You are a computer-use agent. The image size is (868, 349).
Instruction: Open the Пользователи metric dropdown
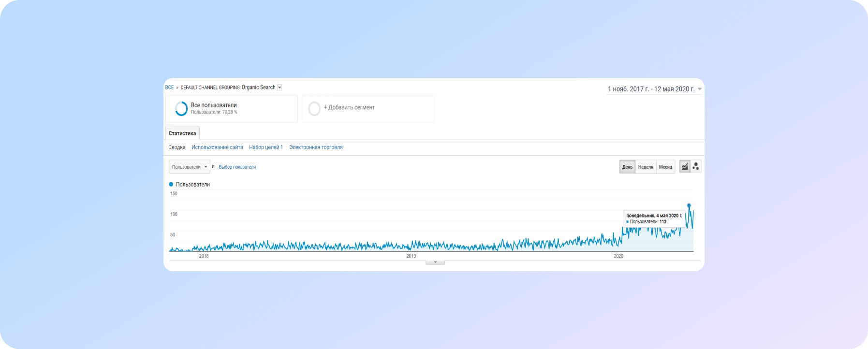pyautogui.click(x=190, y=167)
